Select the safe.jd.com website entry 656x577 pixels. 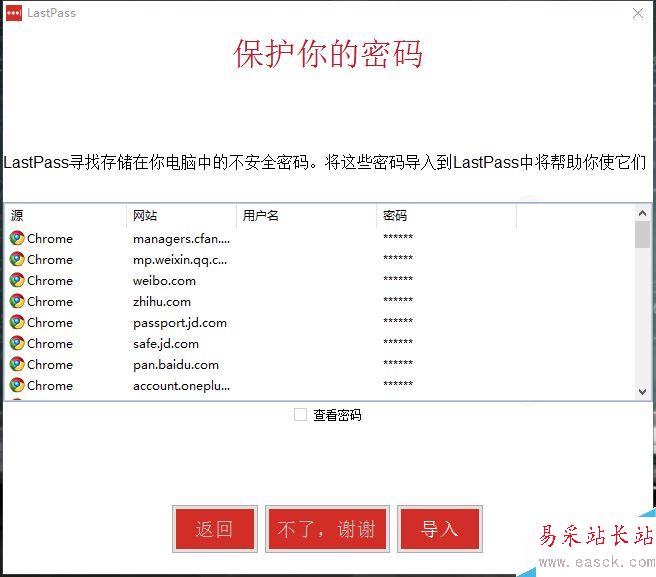[x=166, y=344]
